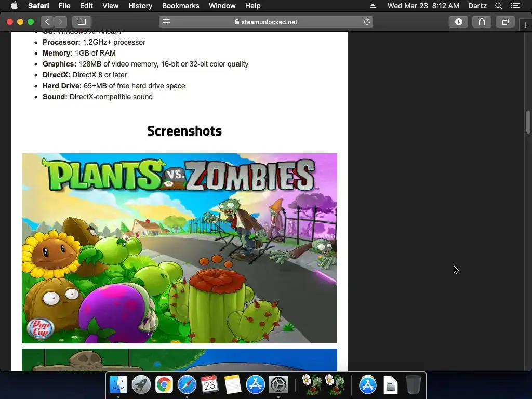Click the second screenshot with the skull
Viewport: 532px width, 399px height.
coord(179,360)
